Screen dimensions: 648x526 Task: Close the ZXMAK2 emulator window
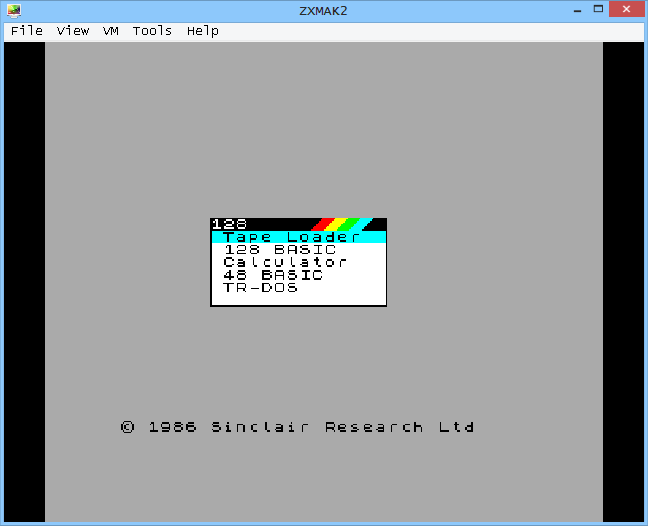628,10
